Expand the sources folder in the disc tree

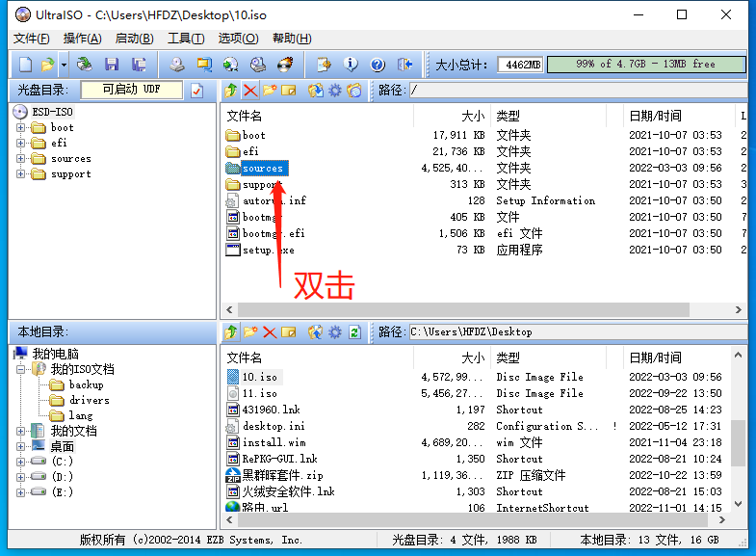pyautogui.click(x=20, y=159)
